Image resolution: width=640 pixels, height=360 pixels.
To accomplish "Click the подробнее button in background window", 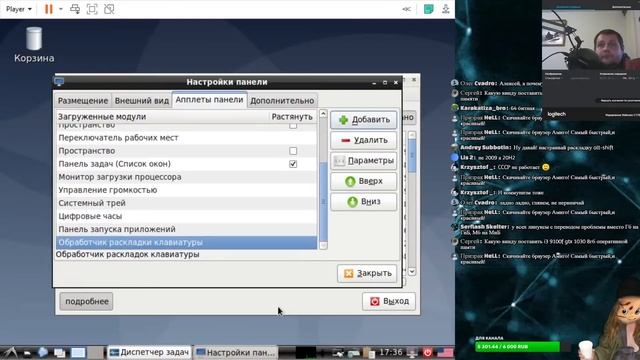I will pos(87,301).
